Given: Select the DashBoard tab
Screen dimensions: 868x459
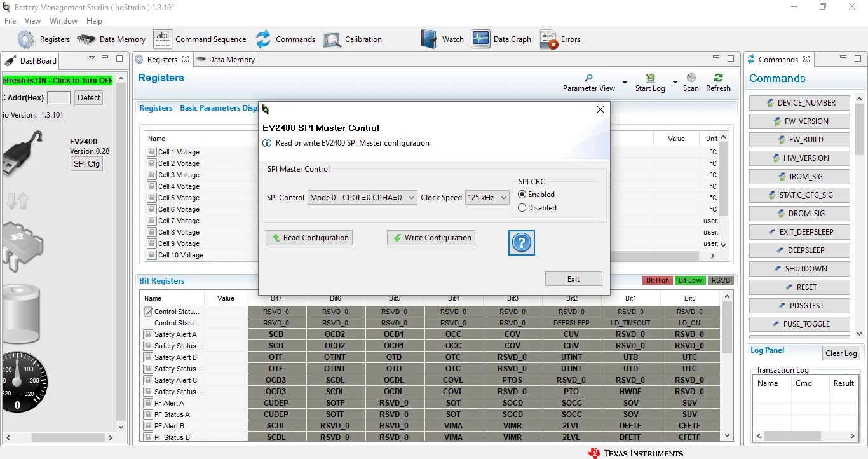Looking at the screenshot, I should 31,61.
